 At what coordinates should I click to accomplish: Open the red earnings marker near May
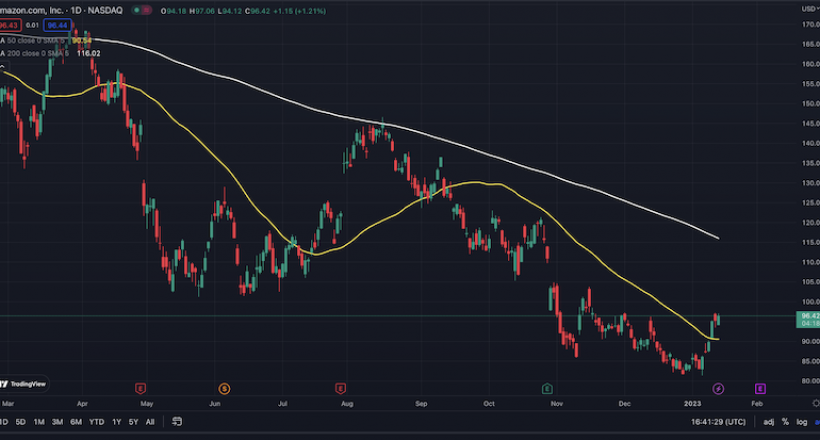140,388
